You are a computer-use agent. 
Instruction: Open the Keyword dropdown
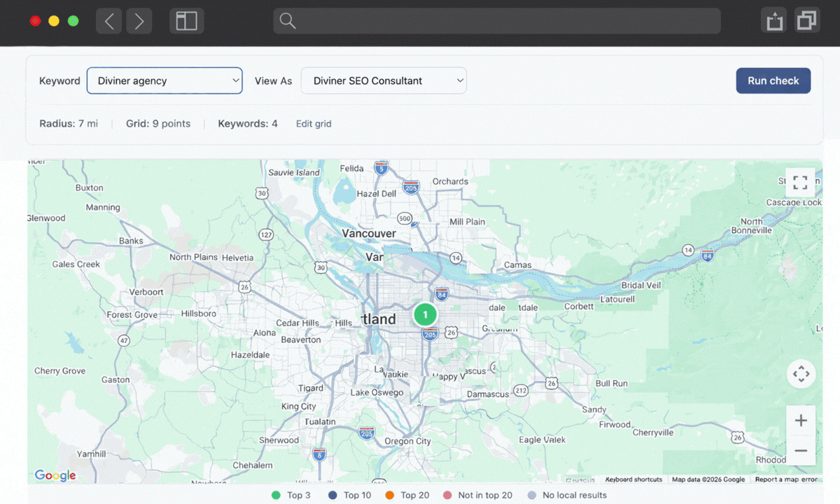tap(164, 80)
